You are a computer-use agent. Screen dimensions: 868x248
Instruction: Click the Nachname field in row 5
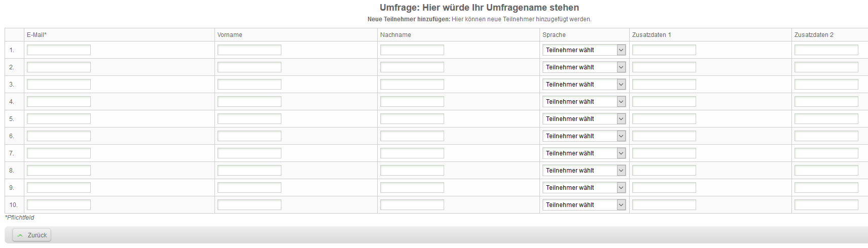tap(412, 119)
